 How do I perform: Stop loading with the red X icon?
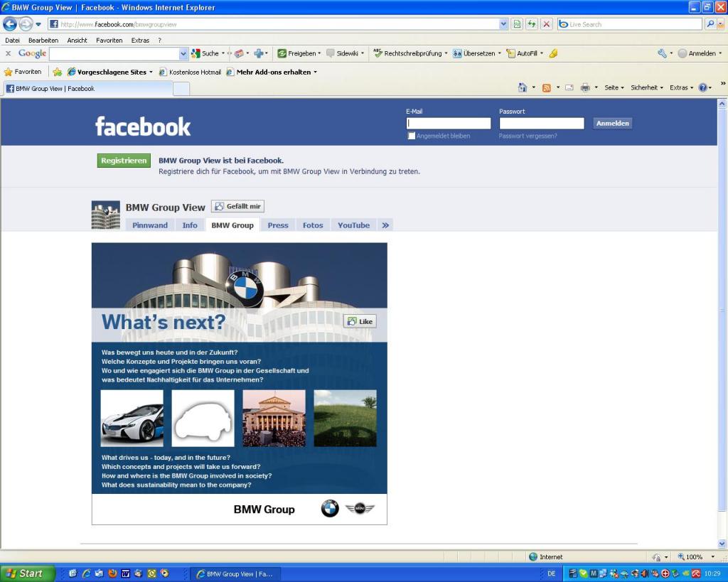tap(547, 24)
